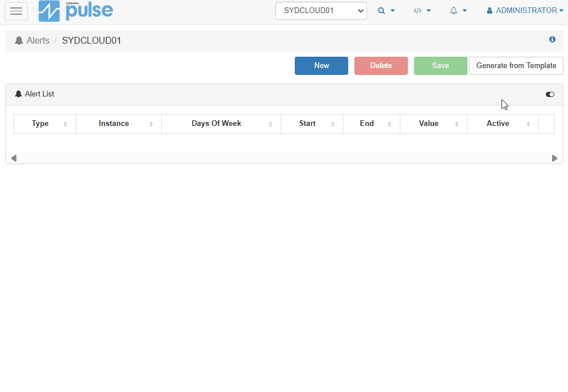Viewport: 568px width, 392px height.
Task: Click the left arrow of the horizontal scrollbar
Action: (x=14, y=158)
